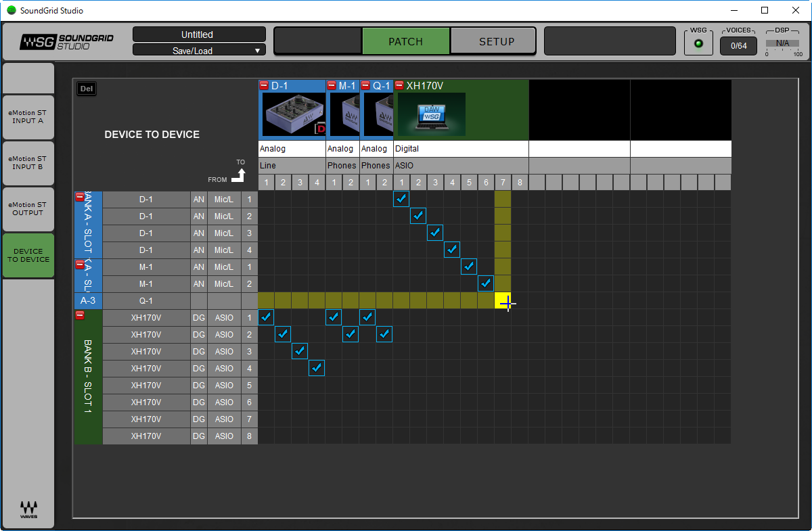The height and width of the screenshot is (531, 812).
Task: Unpatch XH170V ASIO 4 to D-1 Line 4
Action: [317, 368]
